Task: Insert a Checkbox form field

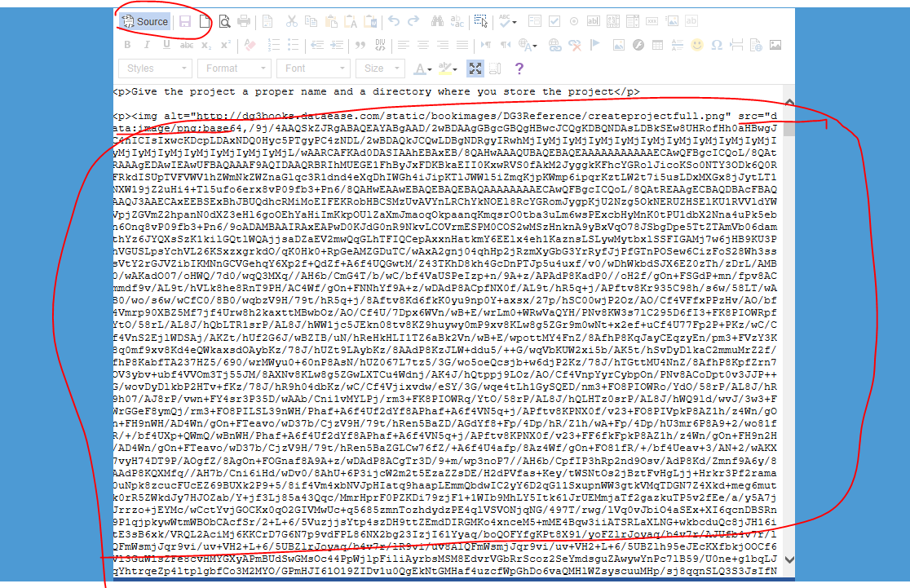Action: coord(554,21)
